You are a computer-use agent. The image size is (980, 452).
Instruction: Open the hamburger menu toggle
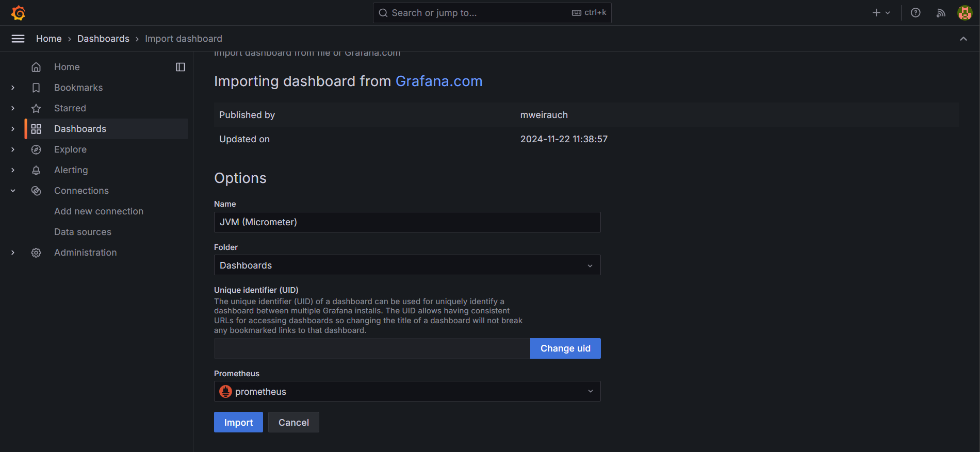coord(18,39)
